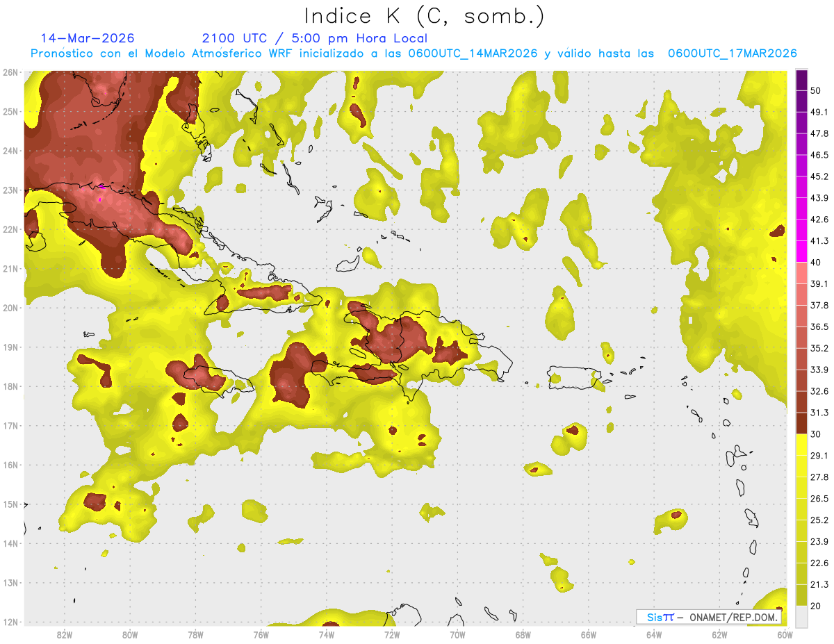Image resolution: width=834 pixels, height=644 pixels.
Task: Click the 'Pronostico con el Modelo Atmosferico WRF' line
Action: click(414, 53)
